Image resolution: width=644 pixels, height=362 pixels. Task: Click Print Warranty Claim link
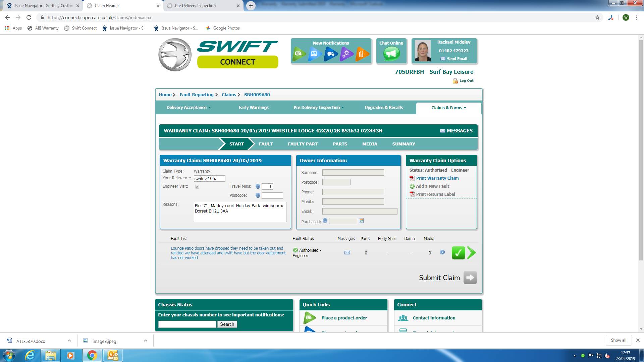point(437,178)
